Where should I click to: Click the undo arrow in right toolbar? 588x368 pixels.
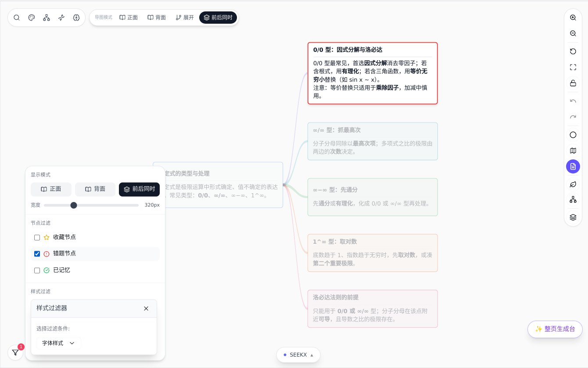pos(573,101)
